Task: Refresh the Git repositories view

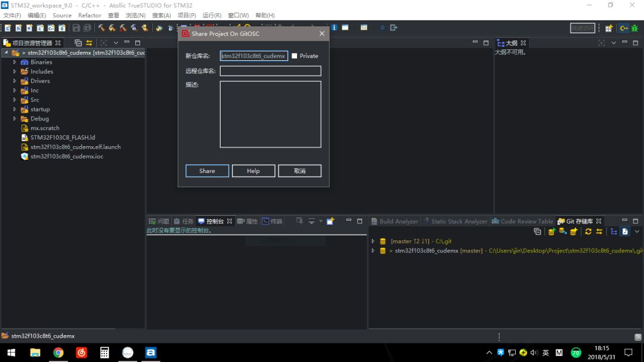Action: 588,231
